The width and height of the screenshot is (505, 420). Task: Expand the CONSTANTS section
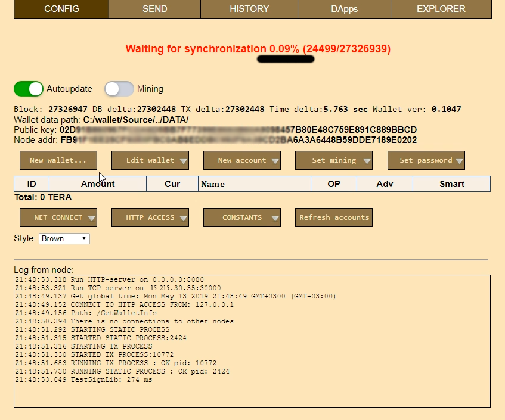coord(242,217)
